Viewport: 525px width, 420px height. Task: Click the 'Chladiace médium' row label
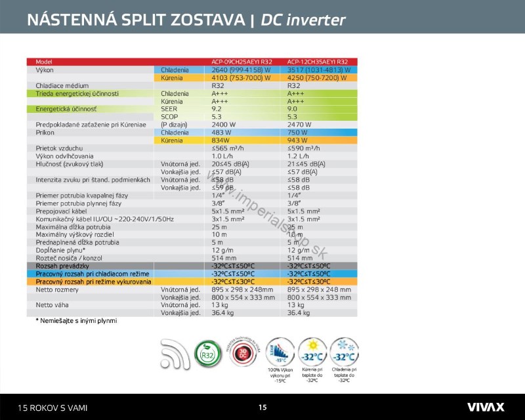62,86
